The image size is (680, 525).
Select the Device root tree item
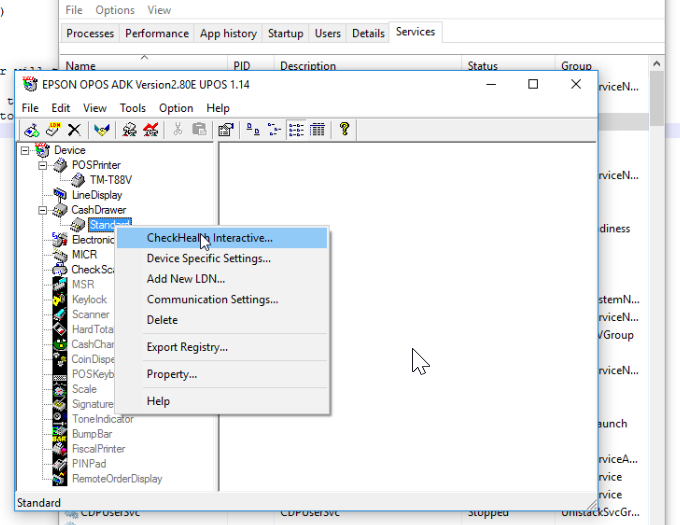click(69, 150)
